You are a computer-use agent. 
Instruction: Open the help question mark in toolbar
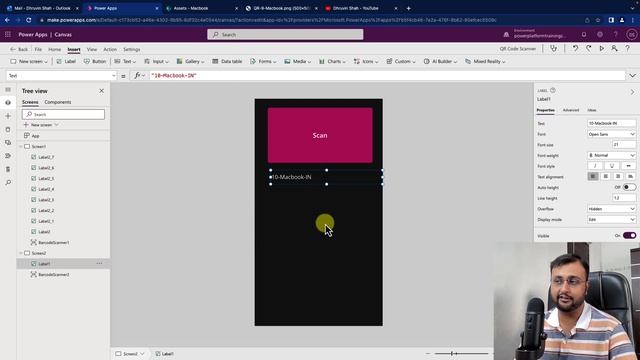click(627, 49)
